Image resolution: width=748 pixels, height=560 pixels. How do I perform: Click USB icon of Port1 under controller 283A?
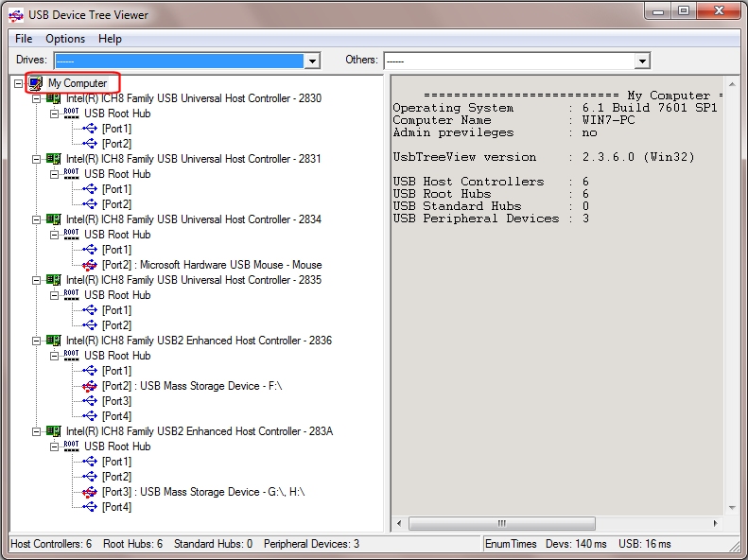pos(89,463)
